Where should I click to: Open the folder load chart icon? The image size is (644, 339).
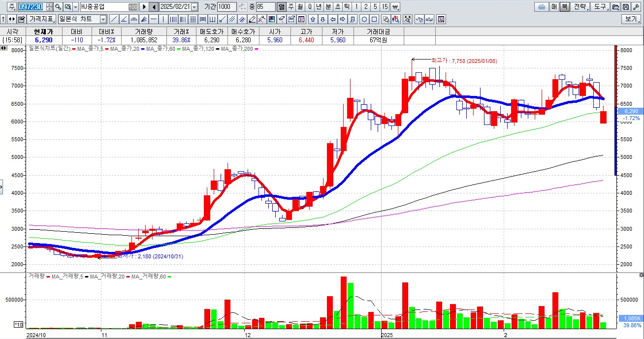tap(615, 7)
